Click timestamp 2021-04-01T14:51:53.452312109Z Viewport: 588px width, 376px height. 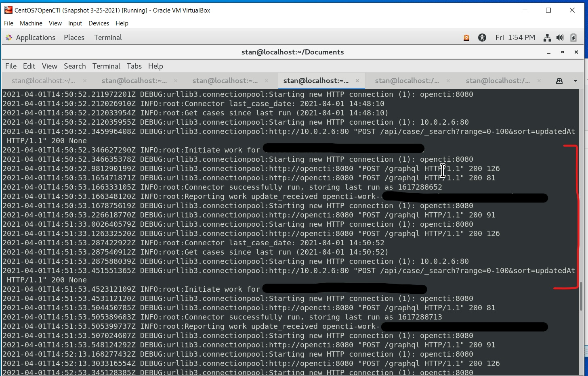tap(69, 289)
